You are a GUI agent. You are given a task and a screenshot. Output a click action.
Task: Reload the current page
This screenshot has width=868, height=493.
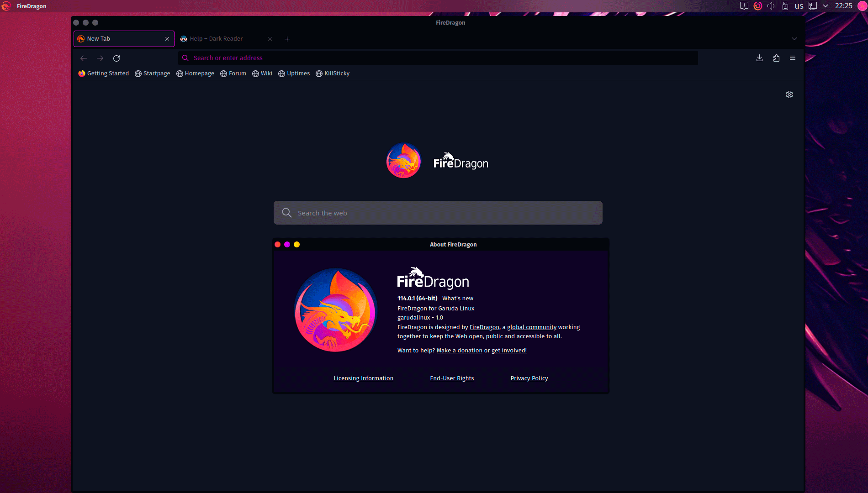click(116, 58)
